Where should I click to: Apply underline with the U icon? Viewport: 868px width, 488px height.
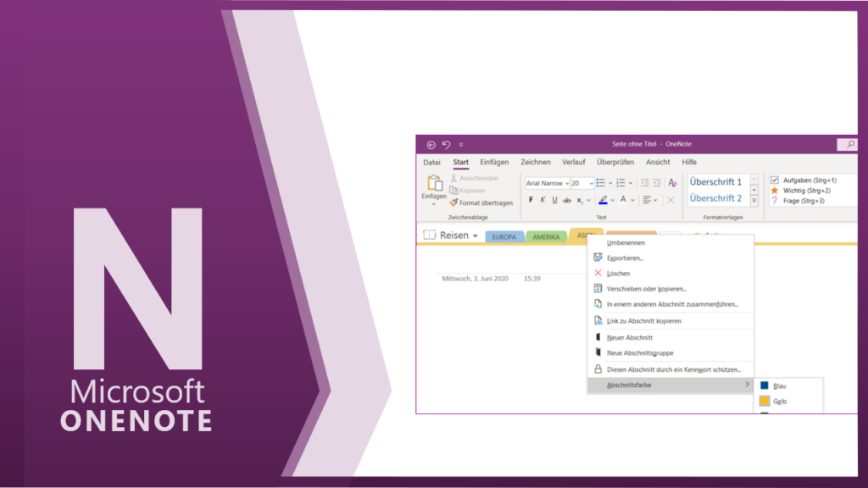point(555,200)
